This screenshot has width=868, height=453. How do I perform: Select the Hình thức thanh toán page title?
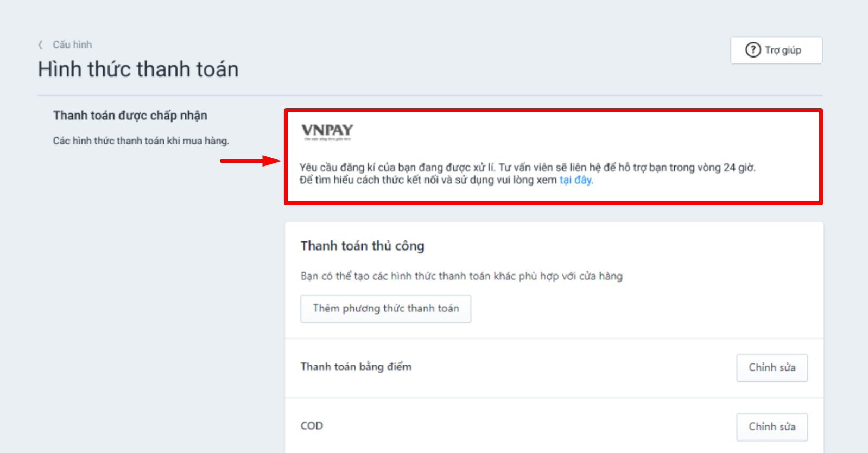pos(138,69)
